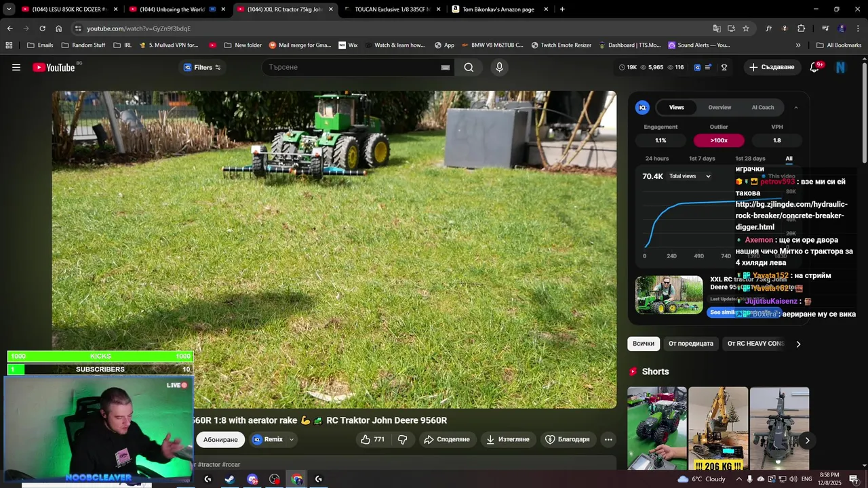This screenshot has width=868, height=488.
Task: Open the helicopter Short thumbnail
Action: [779, 428]
